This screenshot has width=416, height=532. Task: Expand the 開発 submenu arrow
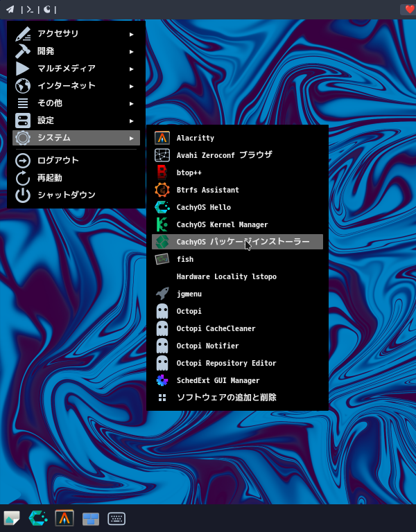[132, 51]
